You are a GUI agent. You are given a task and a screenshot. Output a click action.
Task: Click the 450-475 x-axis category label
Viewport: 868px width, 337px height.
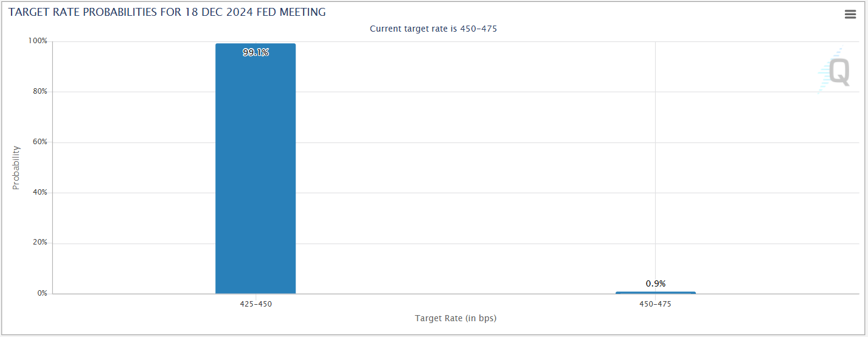655,304
